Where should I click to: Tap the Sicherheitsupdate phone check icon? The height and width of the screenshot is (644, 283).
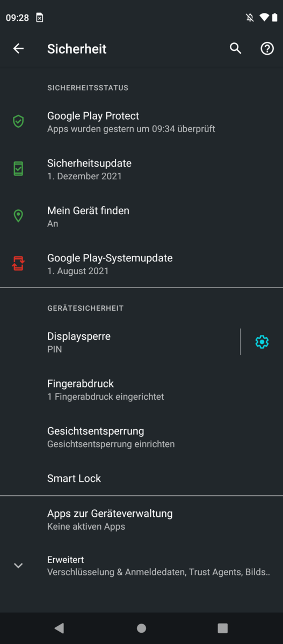coord(18,169)
